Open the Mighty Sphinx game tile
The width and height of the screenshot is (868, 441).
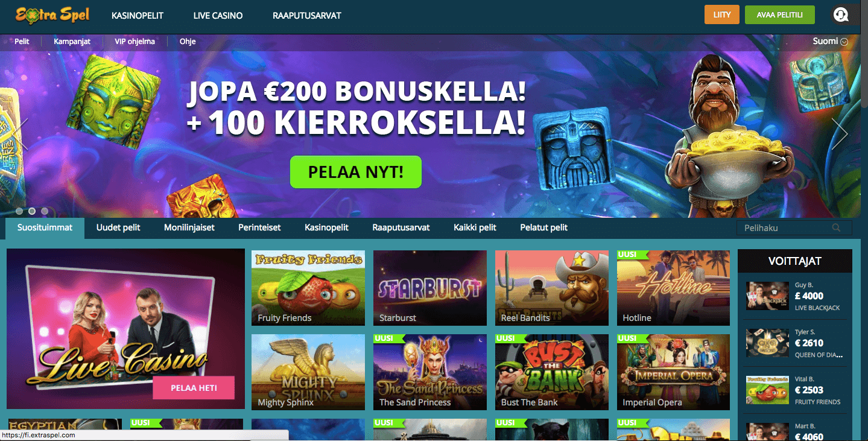308,372
